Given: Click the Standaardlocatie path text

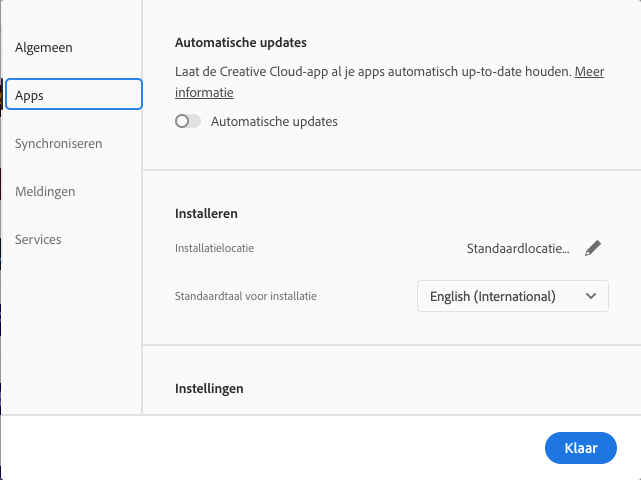Looking at the screenshot, I should (518, 248).
